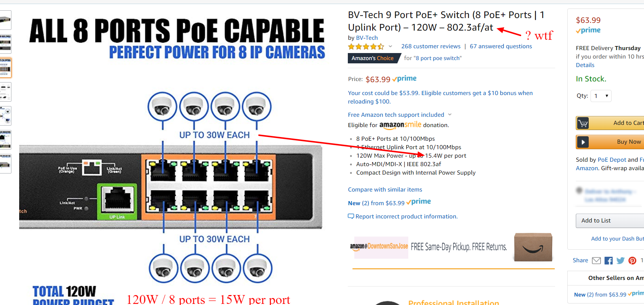Expand the star rating breakdown chevron
This screenshot has height=305, width=644.
pyautogui.click(x=390, y=46)
